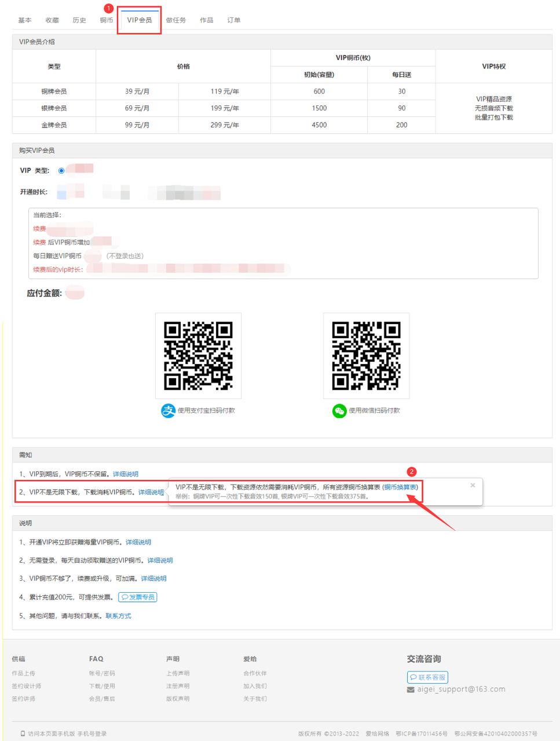The width and height of the screenshot is (560, 741).
Task: Open the 订单 tab
Action: 234,20
